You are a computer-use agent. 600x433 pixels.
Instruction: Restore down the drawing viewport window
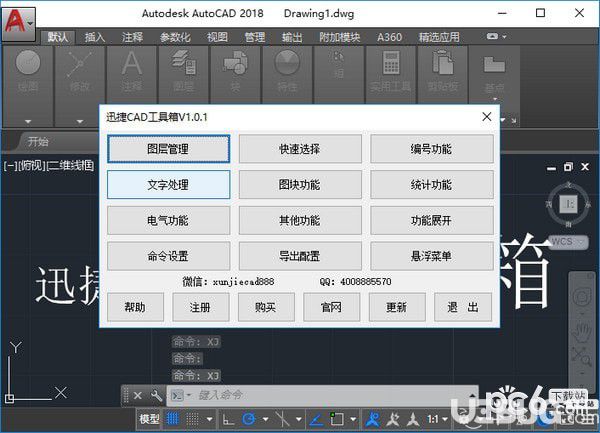[x=568, y=167]
